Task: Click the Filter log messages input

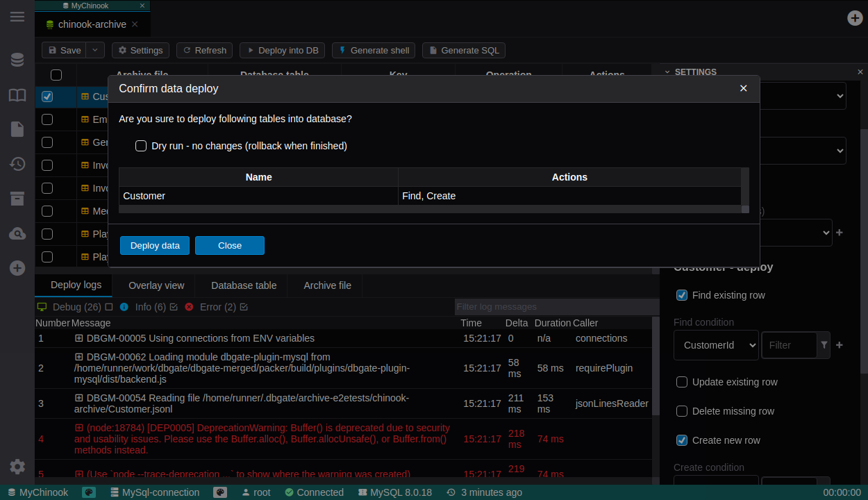Action: click(x=556, y=307)
